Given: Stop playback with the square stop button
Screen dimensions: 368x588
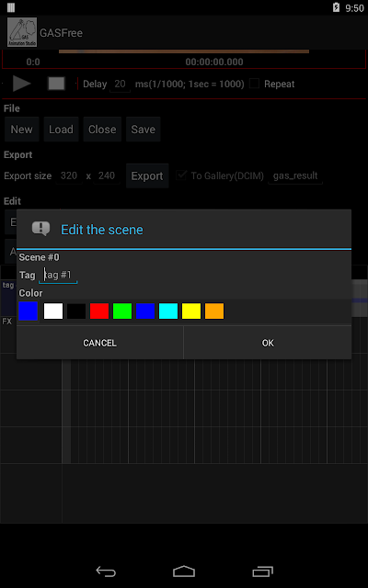Looking at the screenshot, I should tap(56, 84).
